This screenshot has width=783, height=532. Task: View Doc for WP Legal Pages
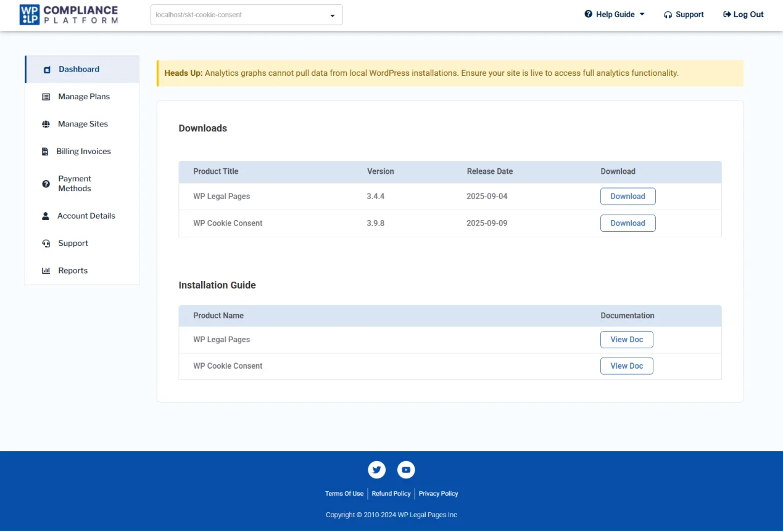pyautogui.click(x=626, y=340)
